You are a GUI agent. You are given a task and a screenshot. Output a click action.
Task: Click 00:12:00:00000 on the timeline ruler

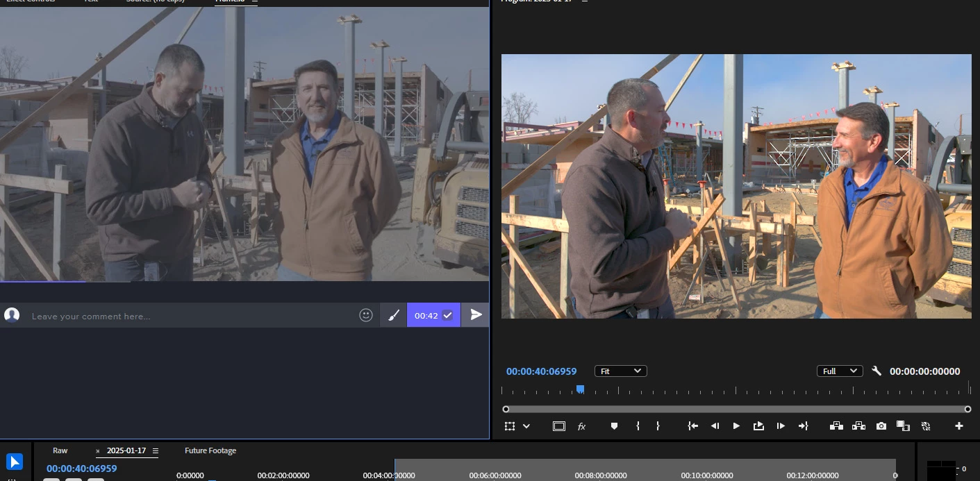tap(813, 475)
